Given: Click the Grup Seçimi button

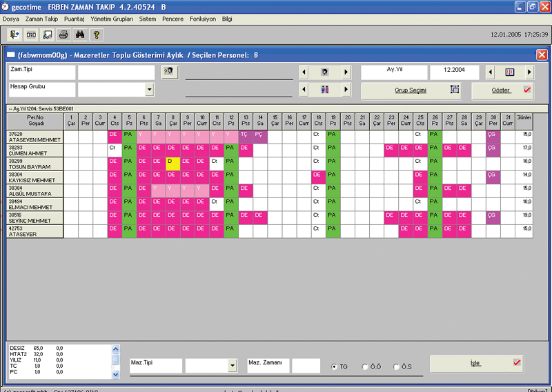Looking at the screenshot, I should (411, 90).
